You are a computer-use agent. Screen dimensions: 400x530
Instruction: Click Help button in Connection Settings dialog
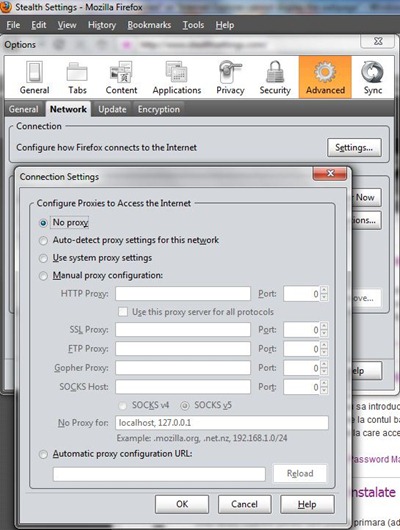tap(307, 504)
